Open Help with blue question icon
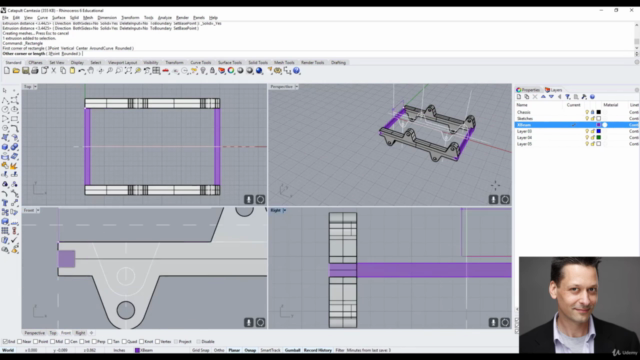The height and width of the screenshot is (360, 640). [x=297, y=71]
